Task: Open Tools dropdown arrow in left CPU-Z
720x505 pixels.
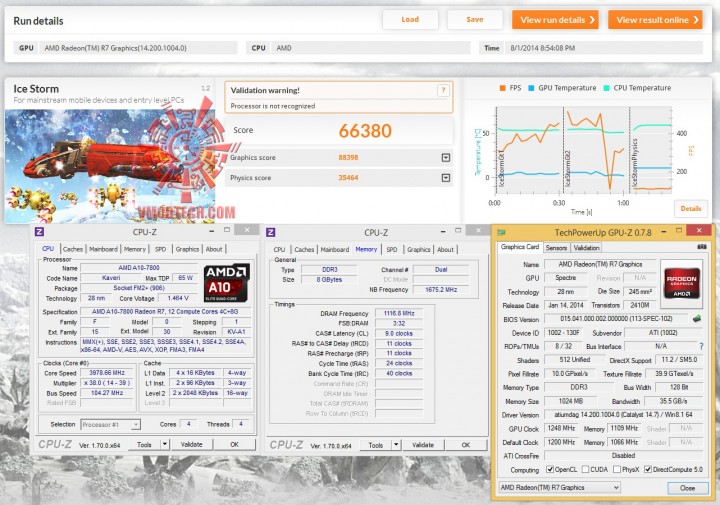Action: 165,444
